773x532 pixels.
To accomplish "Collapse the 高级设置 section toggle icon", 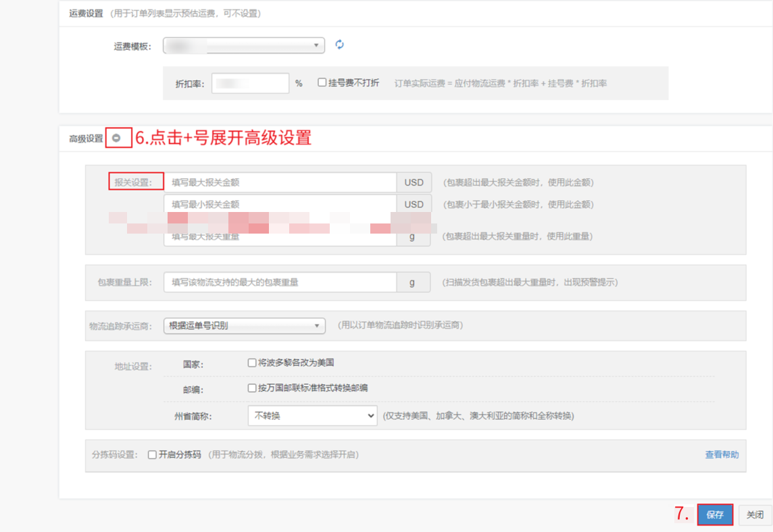I will 116,138.
